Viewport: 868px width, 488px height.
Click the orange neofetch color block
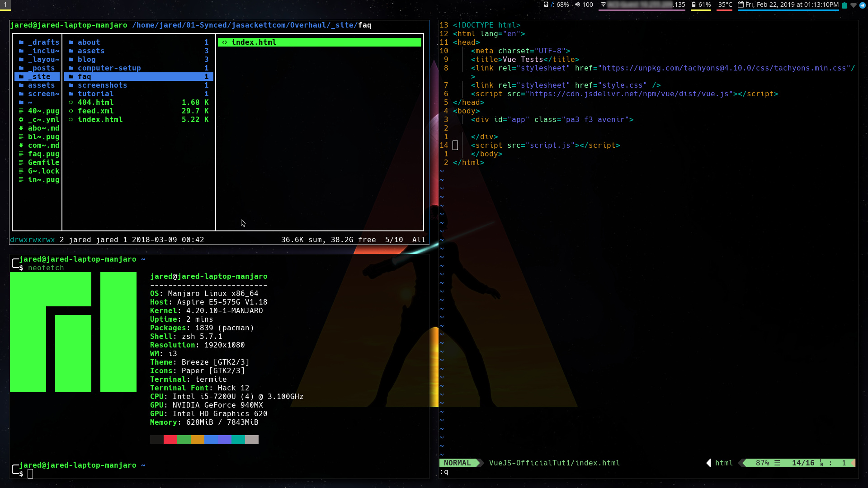click(198, 440)
